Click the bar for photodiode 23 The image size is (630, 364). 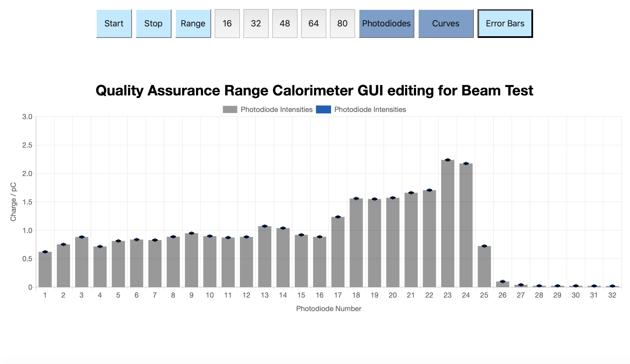click(447, 223)
